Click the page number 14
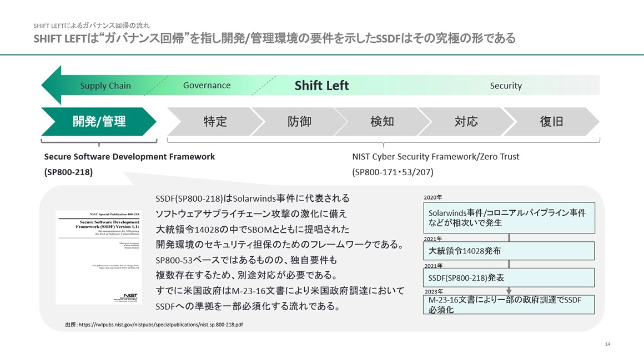644x363 pixels. [607, 344]
